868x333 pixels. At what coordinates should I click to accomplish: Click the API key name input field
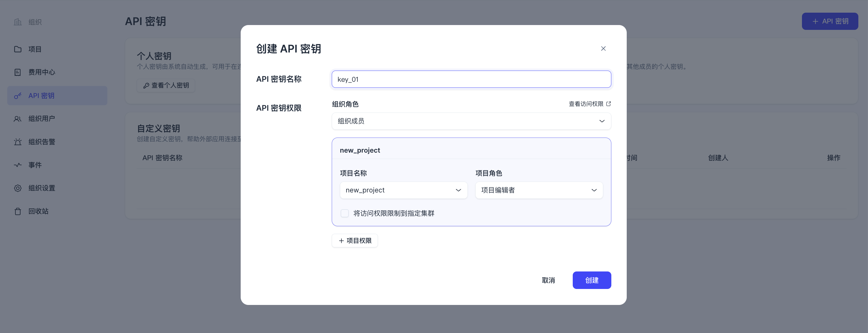[x=471, y=79]
